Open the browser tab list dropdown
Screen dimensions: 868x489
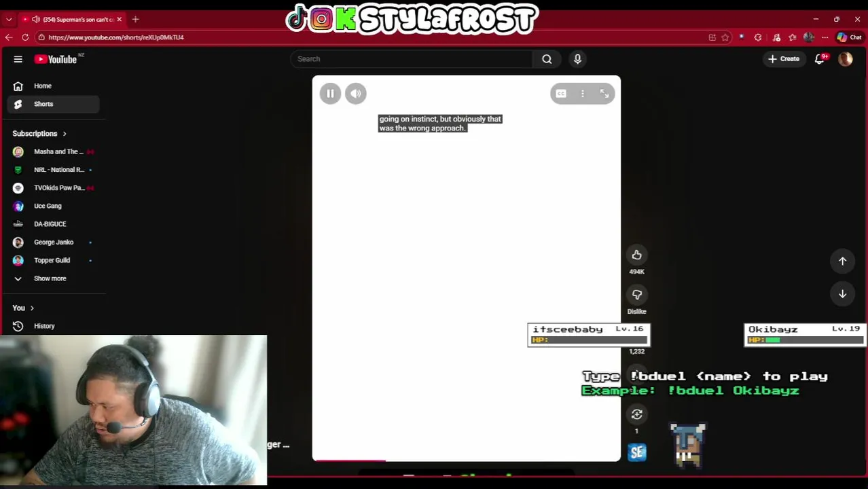point(8,19)
